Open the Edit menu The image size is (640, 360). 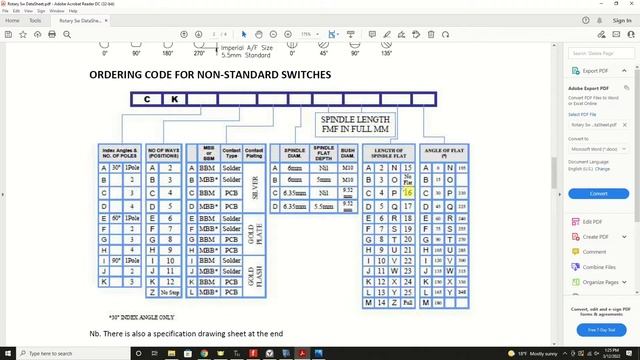[16, 11]
